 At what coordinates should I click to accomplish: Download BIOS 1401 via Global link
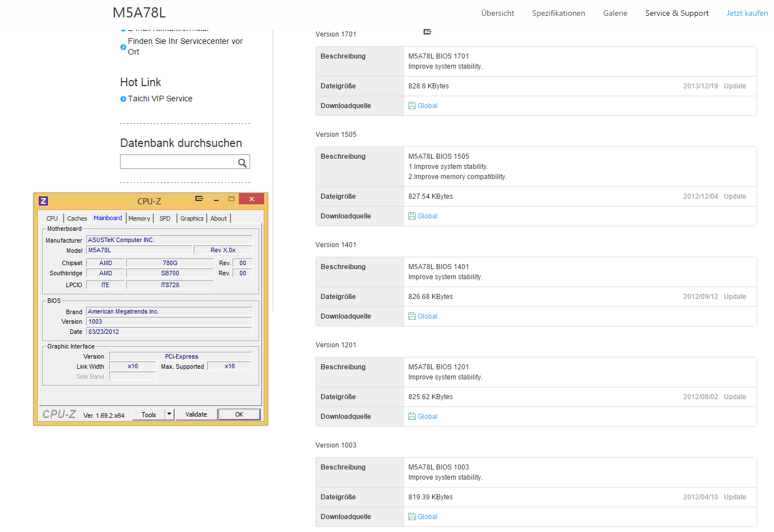click(428, 316)
